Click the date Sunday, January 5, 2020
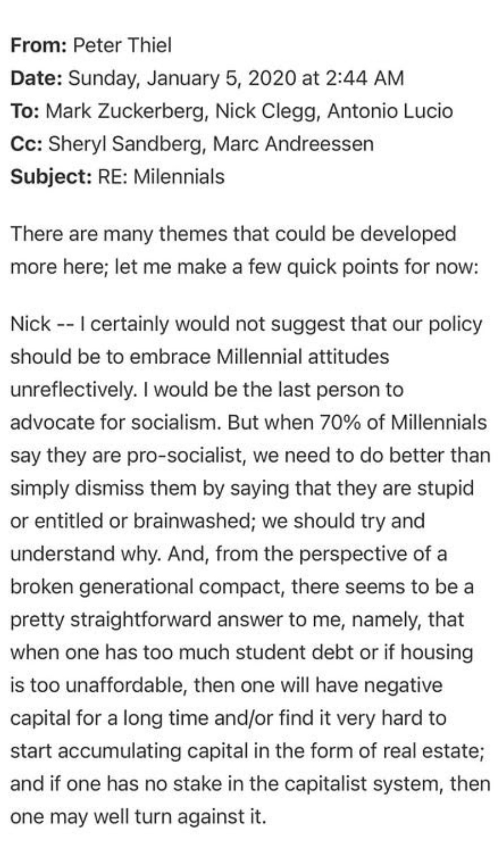 [x=182, y=78]
